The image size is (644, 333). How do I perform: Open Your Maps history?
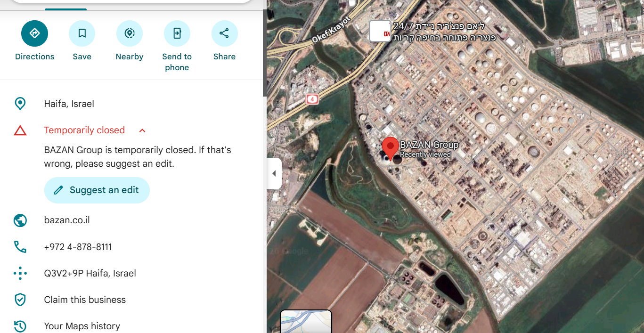coord(82,326)
